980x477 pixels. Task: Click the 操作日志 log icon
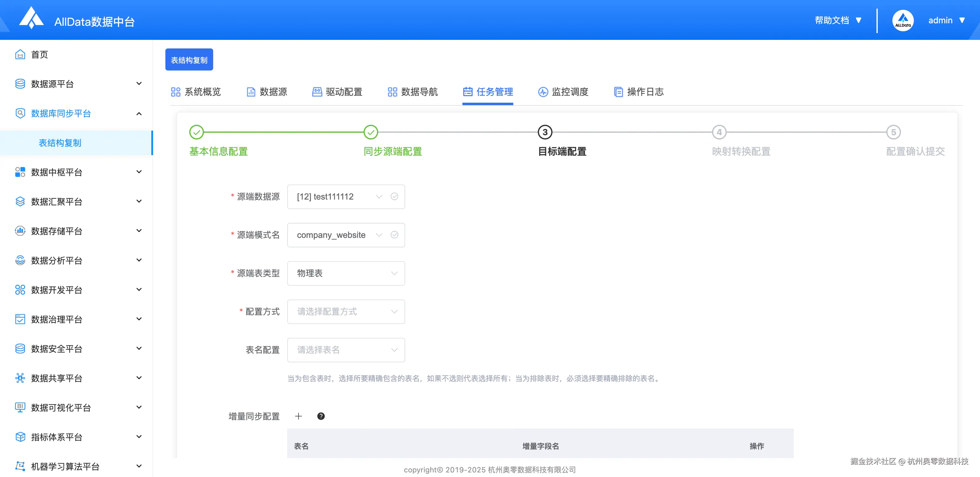[x=618, y=92]
